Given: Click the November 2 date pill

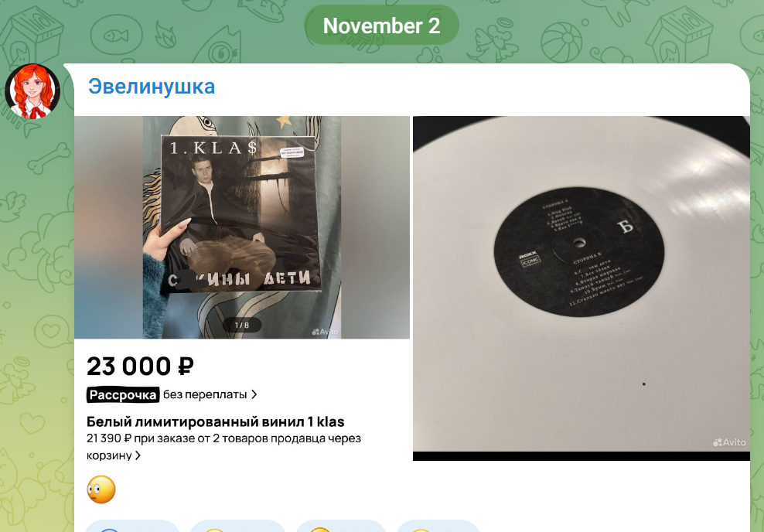Looking at the screenshot, I should coord(381,26).
